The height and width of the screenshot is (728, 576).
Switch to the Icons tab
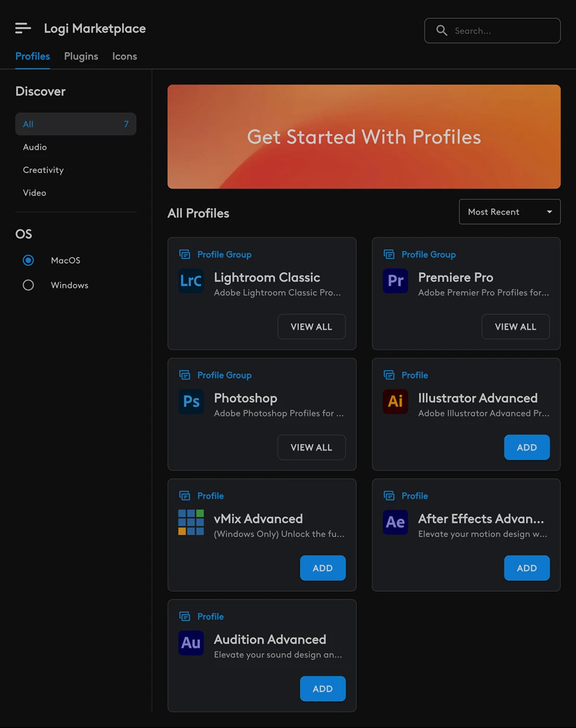click(x=124, y=56)
